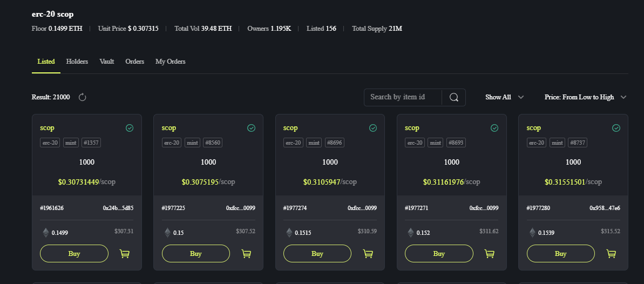Viewport: 644px width, 284px height.
Task: Click the Ethereum icon beside 0.1539
Action: tap(532, 233)
